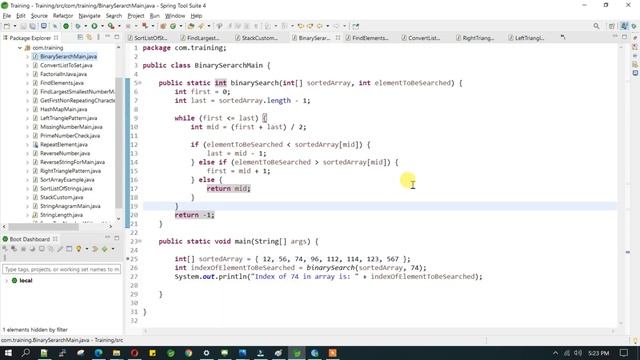Open the Debug dropdown arrow

click(86, 26)
